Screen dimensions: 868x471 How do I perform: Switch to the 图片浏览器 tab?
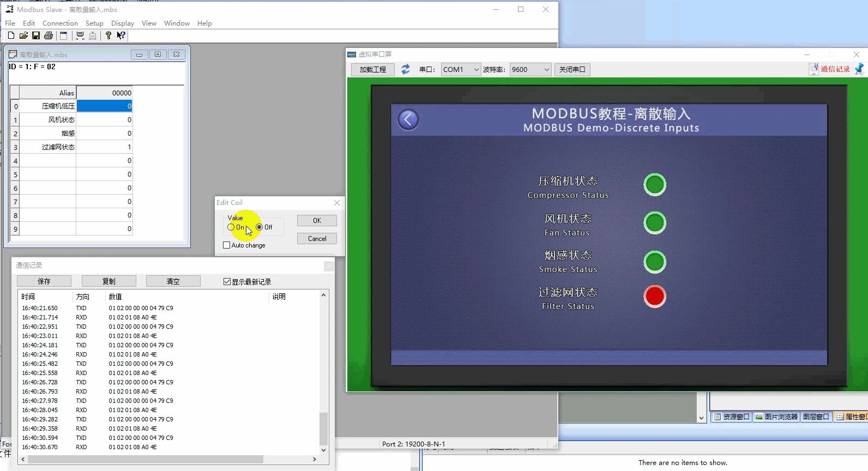click(x=776, y=416)
